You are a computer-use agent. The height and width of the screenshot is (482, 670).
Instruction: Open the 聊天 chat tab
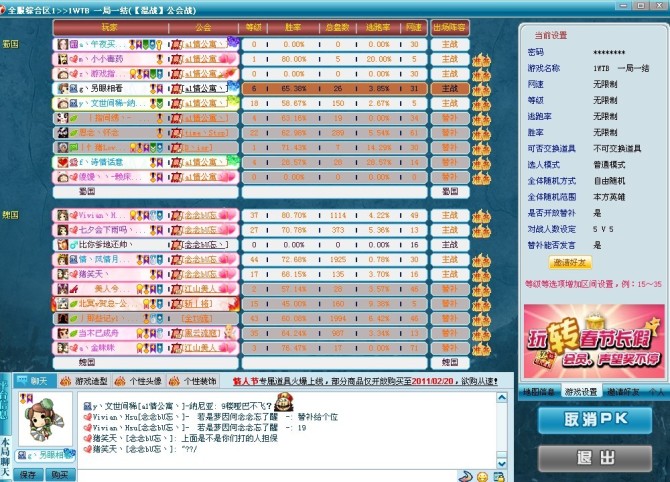pyautogui.click(x=34, y=381)
